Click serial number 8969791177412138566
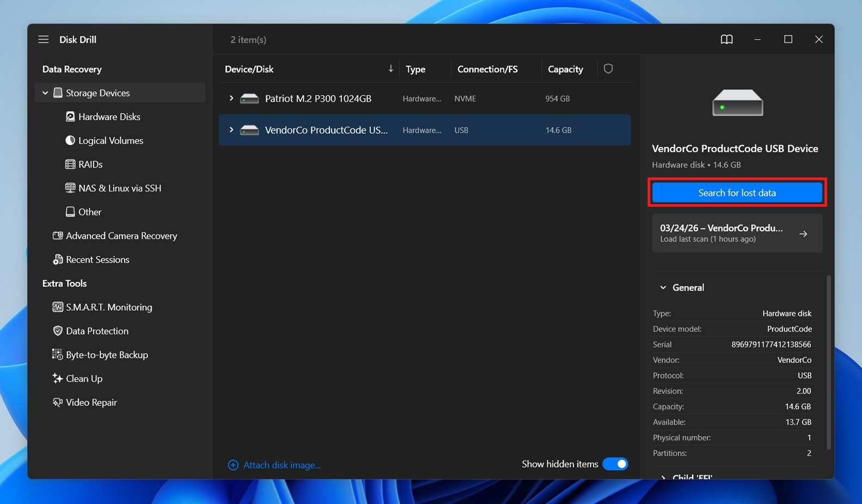The height and width of the screenshot is (504, 862). point(771,345)
